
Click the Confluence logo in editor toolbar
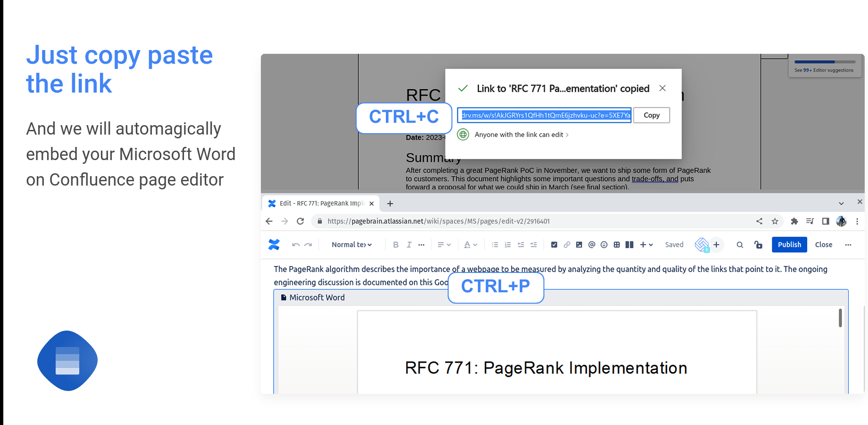tap(274, 245)
